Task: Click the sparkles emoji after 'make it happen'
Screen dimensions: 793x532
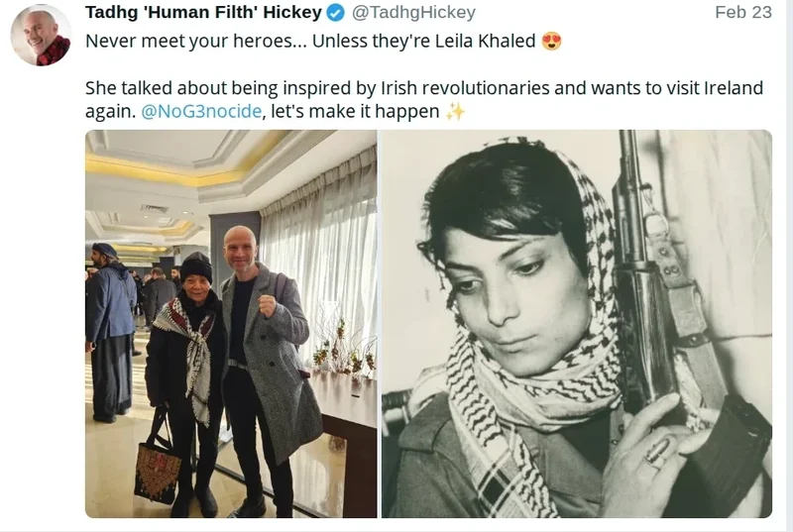Action: (455, 111)
